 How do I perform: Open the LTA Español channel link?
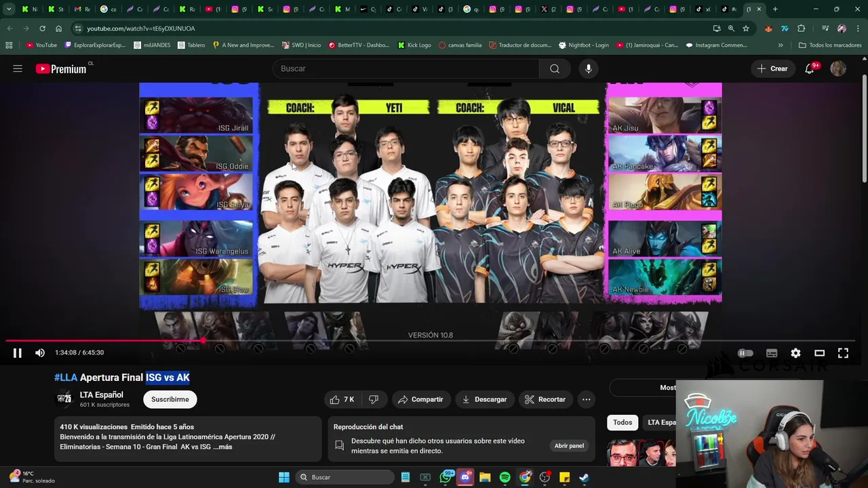[102, 394]
